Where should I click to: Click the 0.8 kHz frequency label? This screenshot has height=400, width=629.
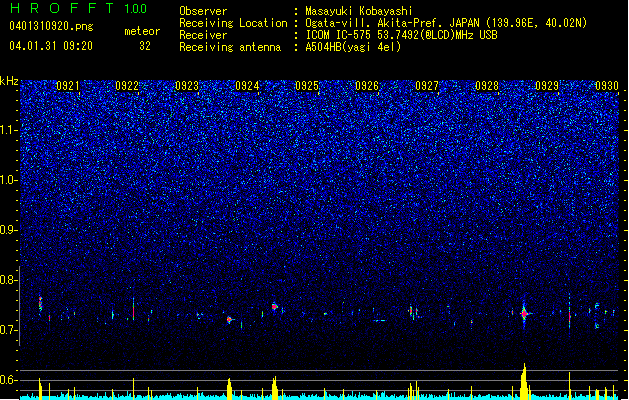pos(9,280)
